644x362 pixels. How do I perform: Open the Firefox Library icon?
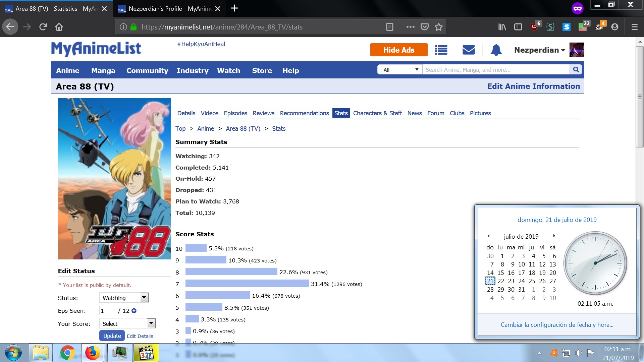(x=502, y=27)
